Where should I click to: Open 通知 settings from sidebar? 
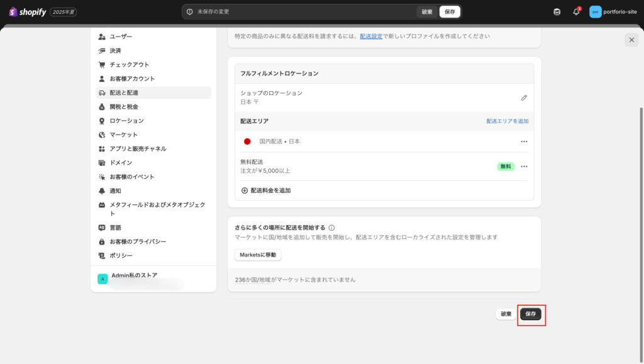pyautogui.click(x=115, y=190)
